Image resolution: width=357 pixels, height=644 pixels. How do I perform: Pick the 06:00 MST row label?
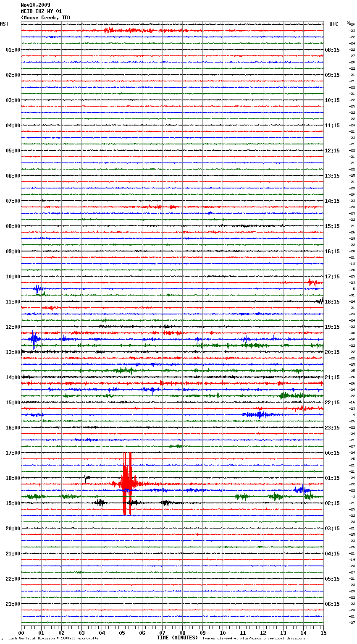13,176
